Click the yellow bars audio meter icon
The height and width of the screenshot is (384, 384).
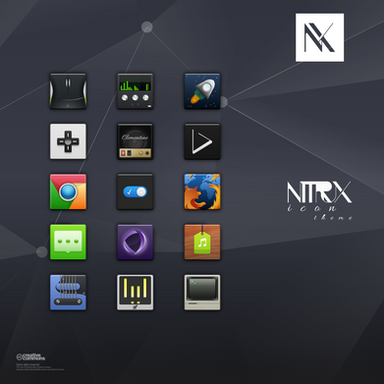pyautogui.click(x=135, y=293)
